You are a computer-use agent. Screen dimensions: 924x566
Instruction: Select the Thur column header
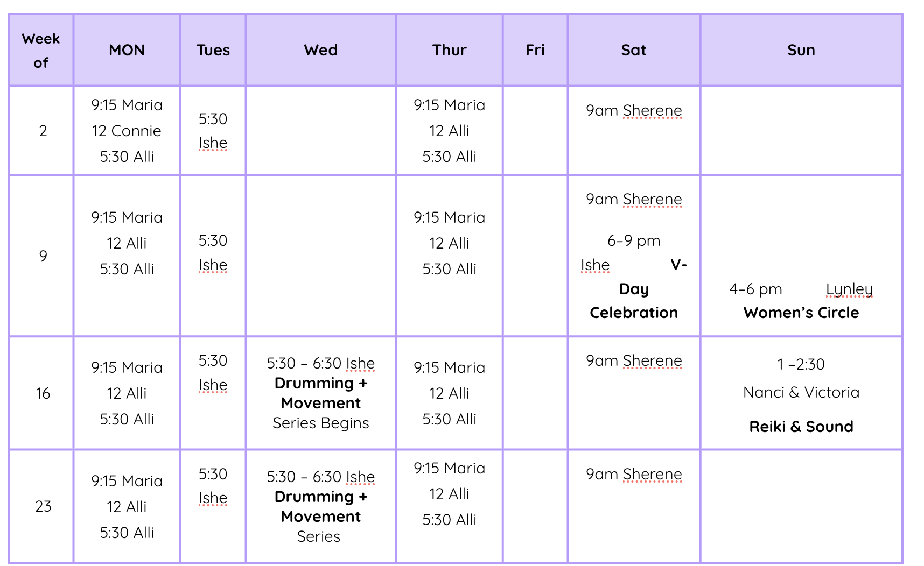[x=449, y=50]
